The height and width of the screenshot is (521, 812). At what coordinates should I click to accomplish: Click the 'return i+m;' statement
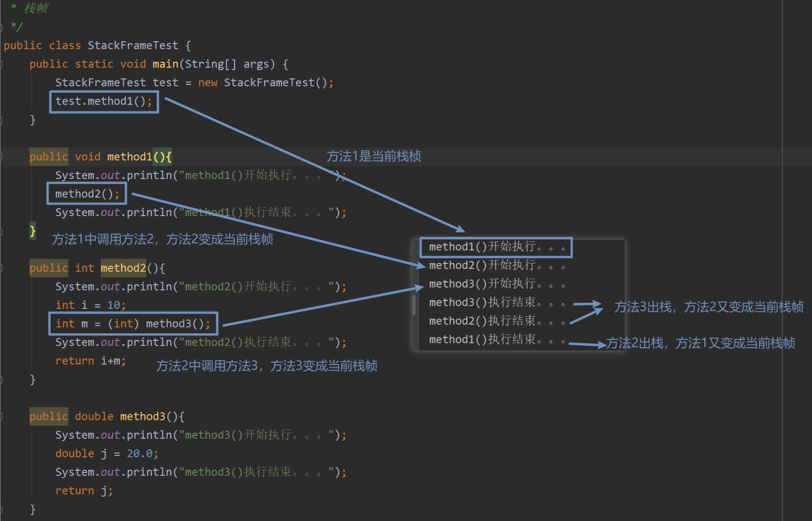pyautogui.click(x=91, y=361)
